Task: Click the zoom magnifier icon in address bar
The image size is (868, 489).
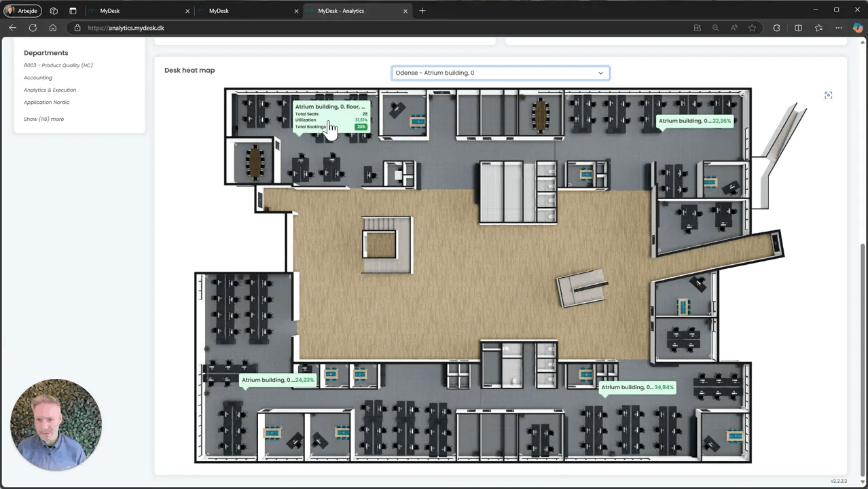Action: pos(715,28)
